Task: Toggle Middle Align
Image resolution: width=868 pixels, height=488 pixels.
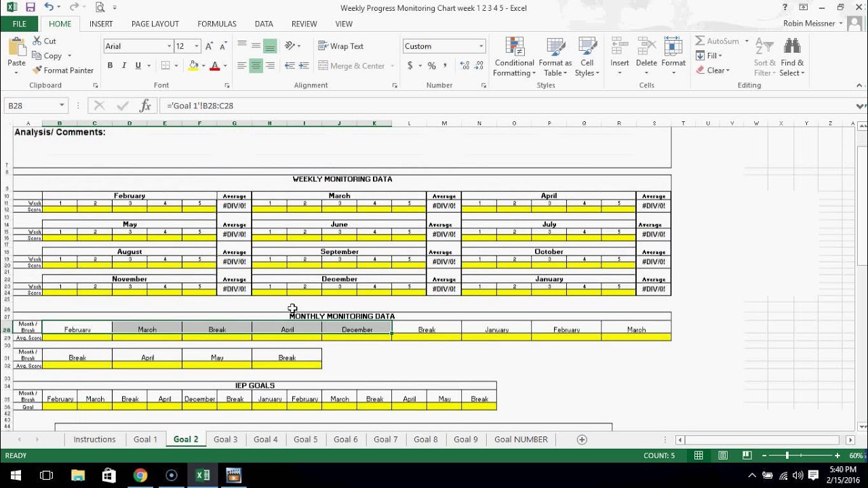Action: click(x=256, y=46)
